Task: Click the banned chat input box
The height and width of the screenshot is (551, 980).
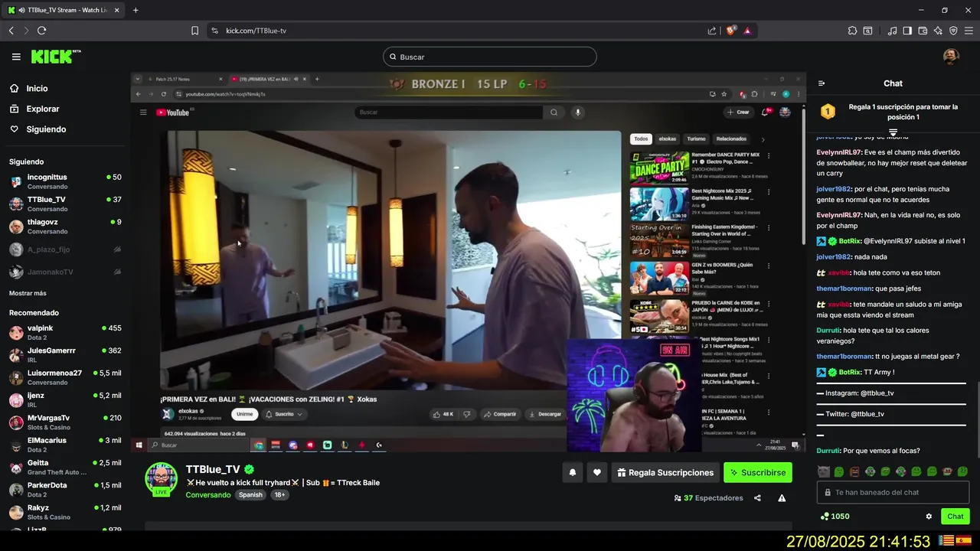Action: [x=893, y=492]
